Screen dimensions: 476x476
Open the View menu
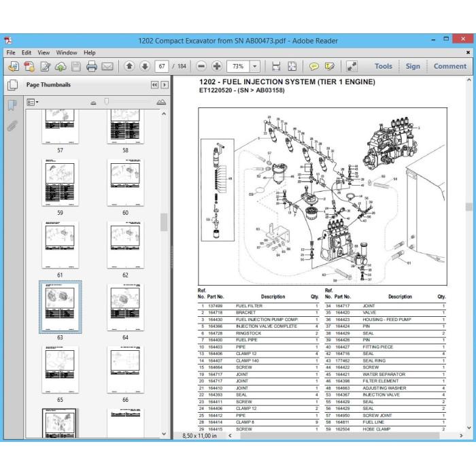click(x=44, y=52)
